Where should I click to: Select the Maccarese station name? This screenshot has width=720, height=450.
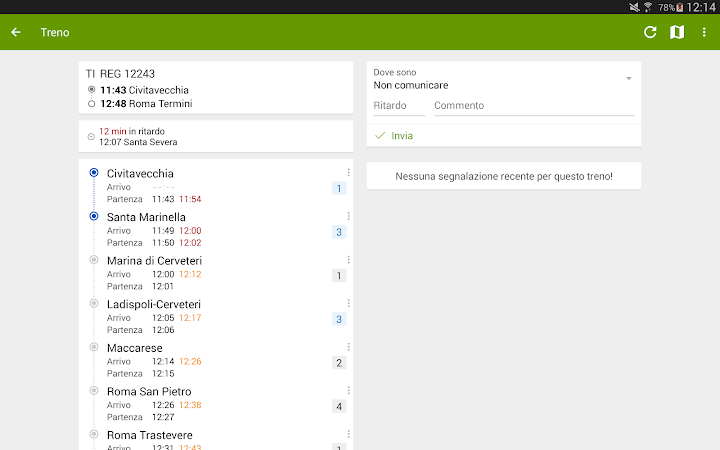click(135, 348)
